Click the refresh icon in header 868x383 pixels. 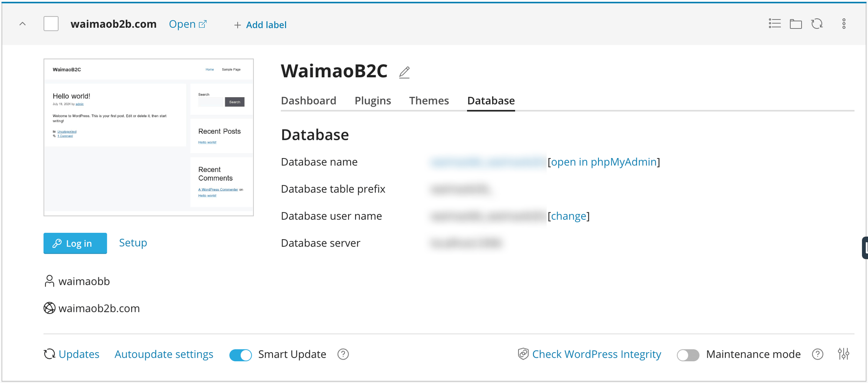click(x=817, y=23)
